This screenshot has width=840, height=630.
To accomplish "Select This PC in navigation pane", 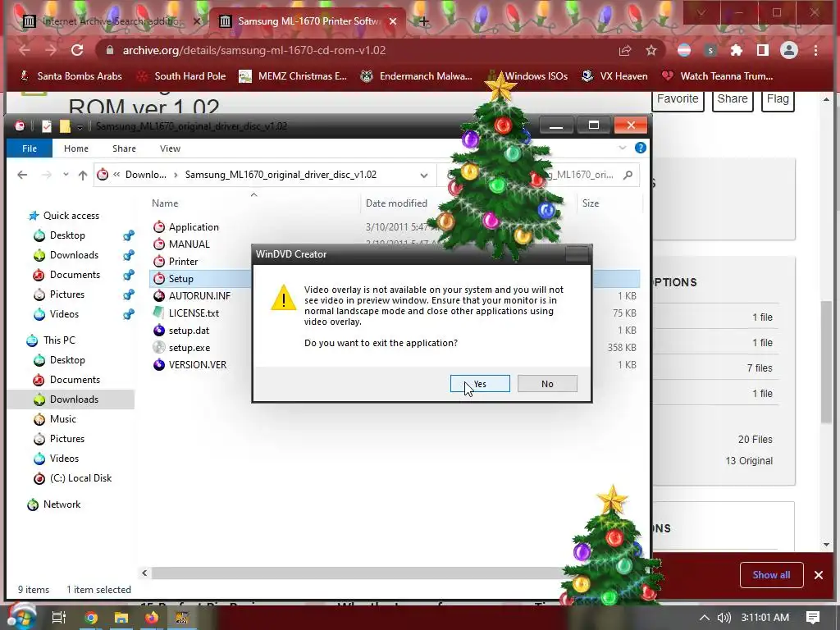I will 52,340.
